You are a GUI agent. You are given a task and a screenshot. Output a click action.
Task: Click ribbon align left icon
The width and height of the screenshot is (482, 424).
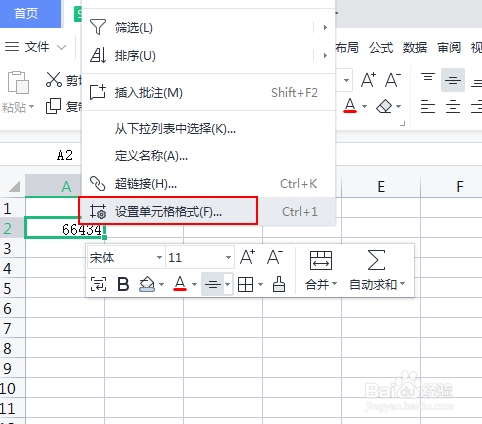pyautogui.click(x=428, y=107)
